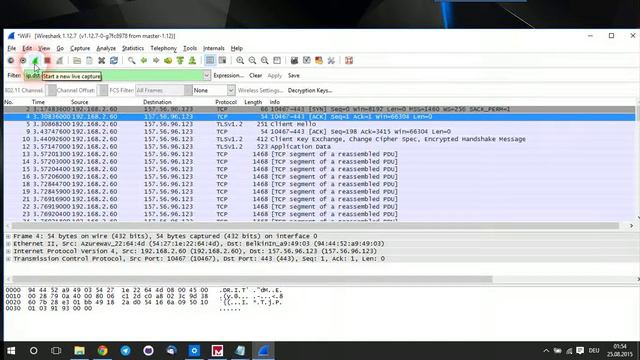The width and height of the screenshot is (640, 360).
Task: Open Wireless Settings... button
Action: (260, 90)
